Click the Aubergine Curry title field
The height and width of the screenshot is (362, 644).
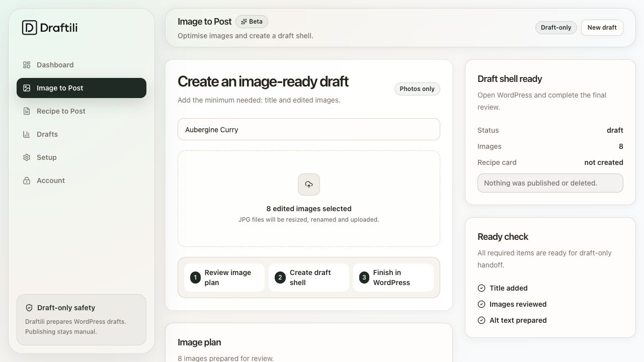click(x=309, y=129)
